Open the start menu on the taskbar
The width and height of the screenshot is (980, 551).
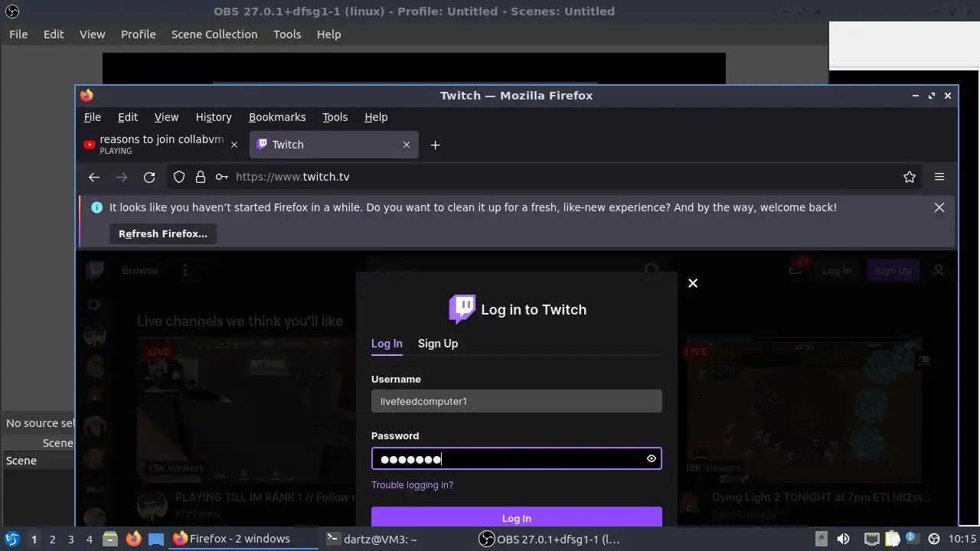11,539
